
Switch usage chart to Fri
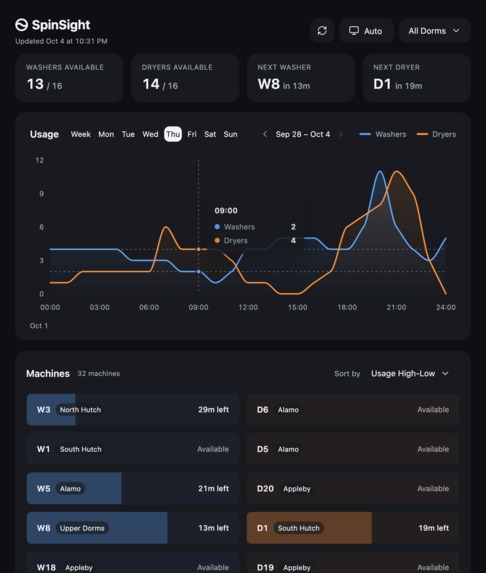[192, 134]
